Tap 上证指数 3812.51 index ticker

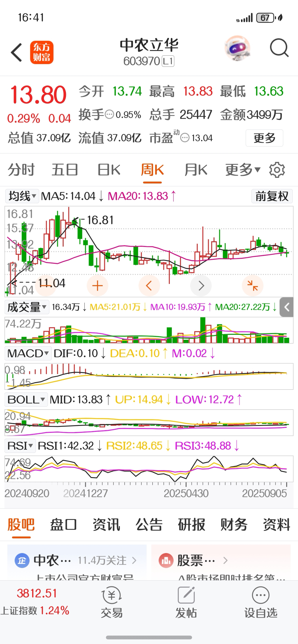pos(35,602)
